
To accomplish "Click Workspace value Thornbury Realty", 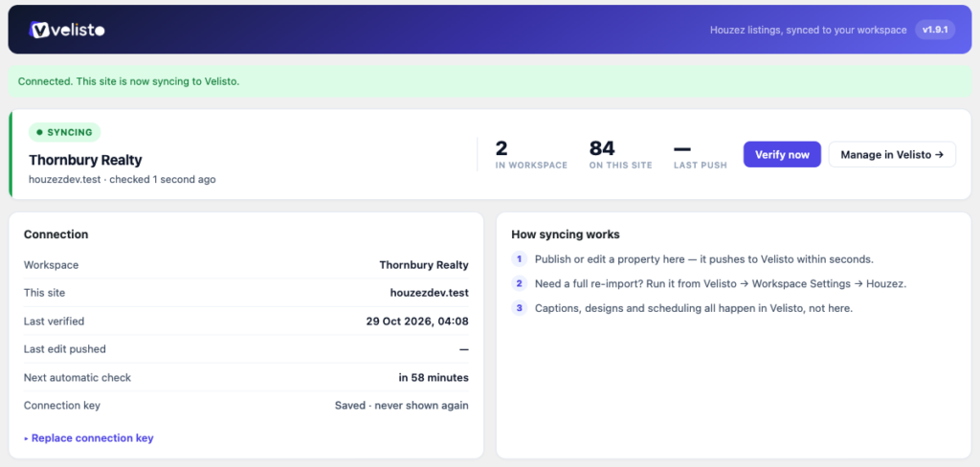I will [424, 265].
